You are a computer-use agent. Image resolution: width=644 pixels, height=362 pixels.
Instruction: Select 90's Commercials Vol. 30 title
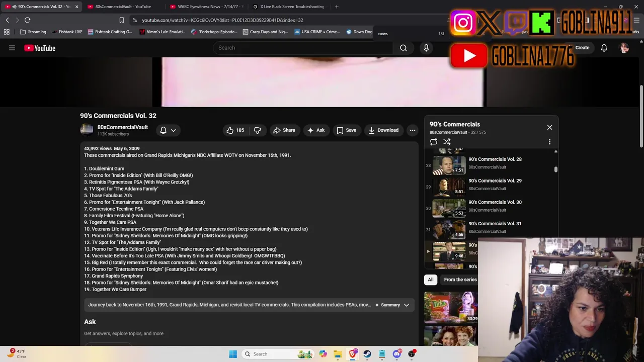(495, 202)
